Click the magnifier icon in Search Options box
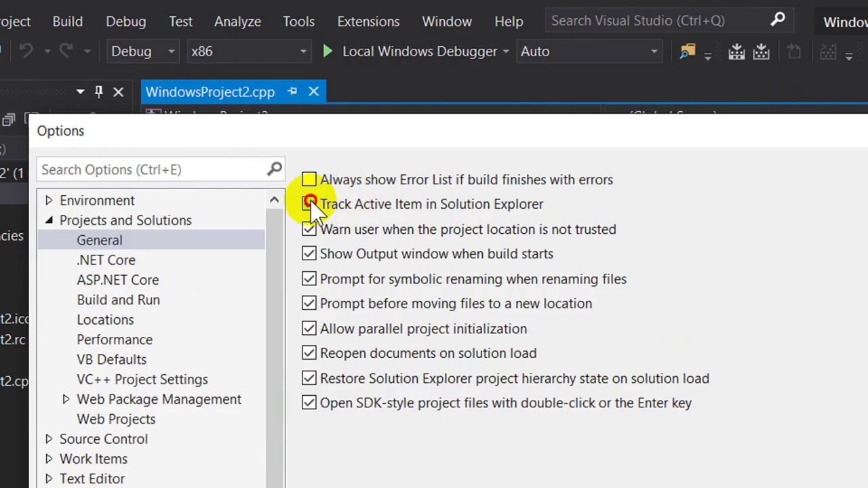Viewport: 868px width, 488px height. (275, 169)
